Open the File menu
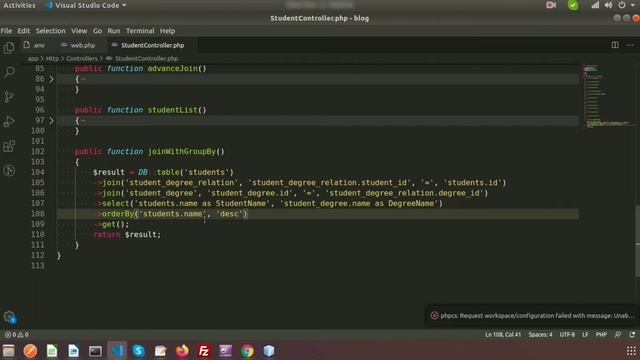 pyautogui.click(x=6, y=31)
